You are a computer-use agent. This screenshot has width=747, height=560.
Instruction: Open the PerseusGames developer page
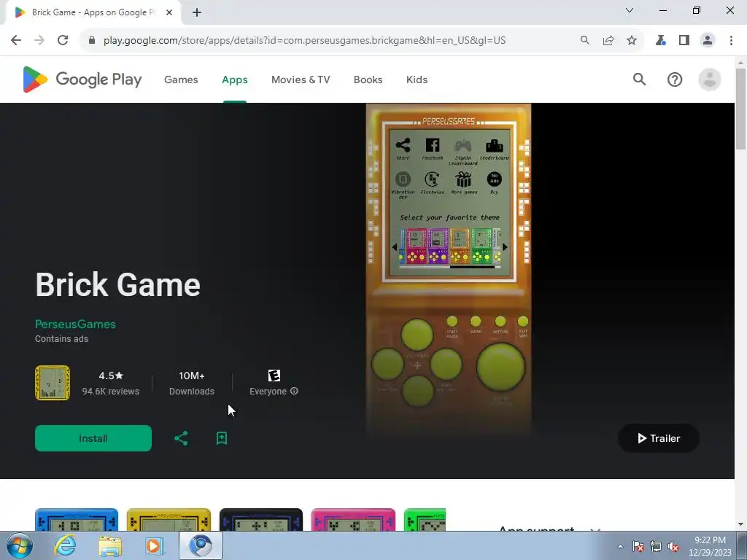point(75,324)
